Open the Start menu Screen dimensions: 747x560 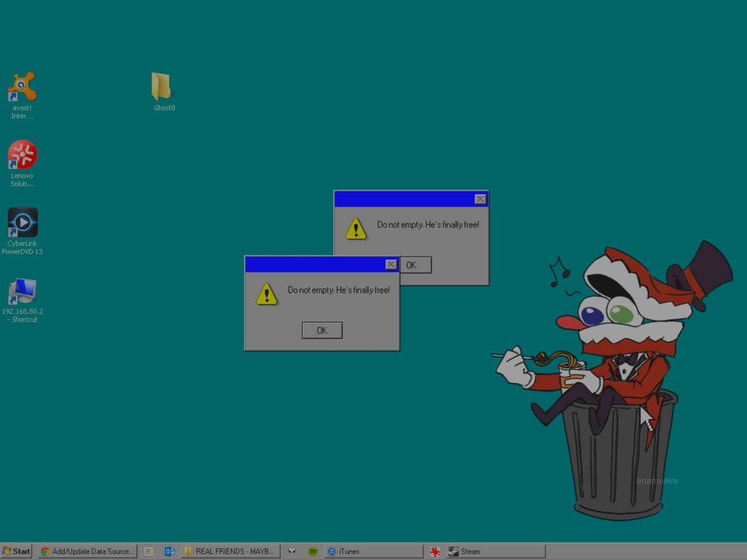click(17, 551)
